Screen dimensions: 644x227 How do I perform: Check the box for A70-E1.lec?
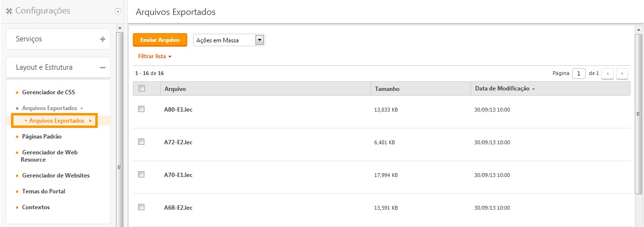[x=142, y=175]
